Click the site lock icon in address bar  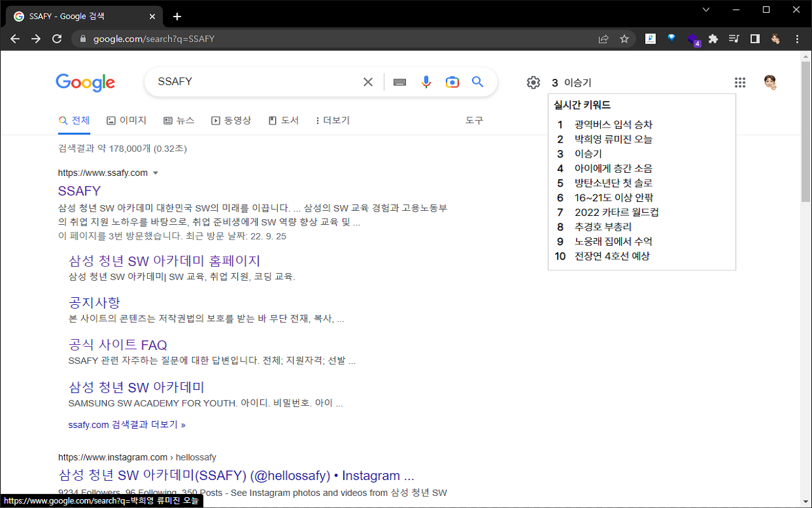pyautogui.click(x=82, y=39)
